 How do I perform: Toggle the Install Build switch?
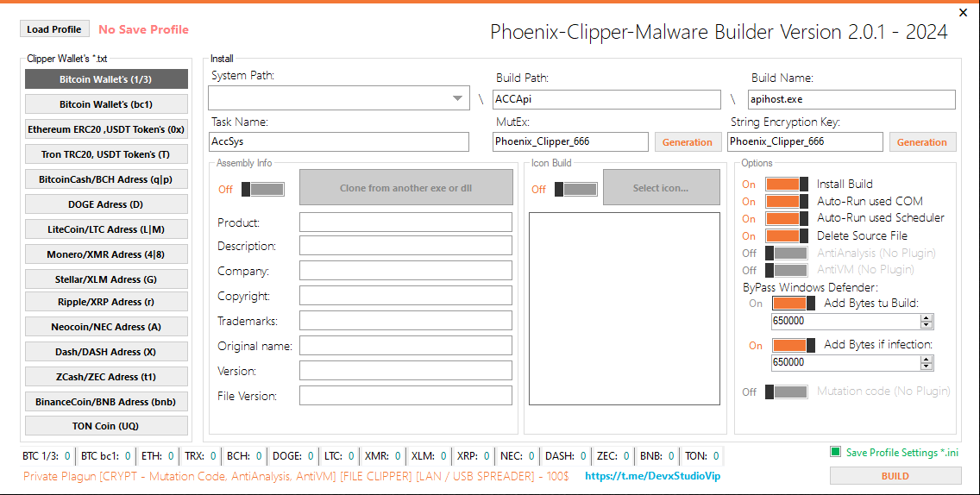click(x=786, y=185)
